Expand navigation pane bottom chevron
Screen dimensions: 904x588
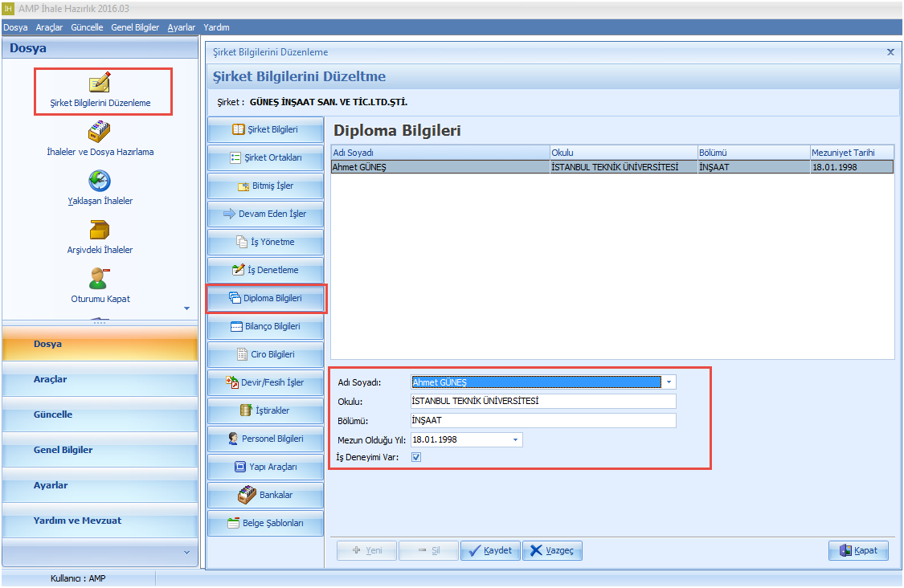tap(186, 553)
